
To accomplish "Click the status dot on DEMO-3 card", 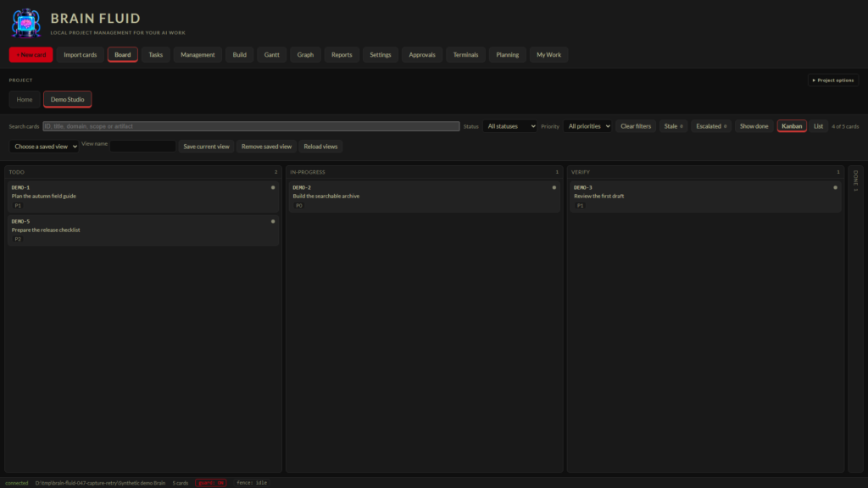I will 835,187.
